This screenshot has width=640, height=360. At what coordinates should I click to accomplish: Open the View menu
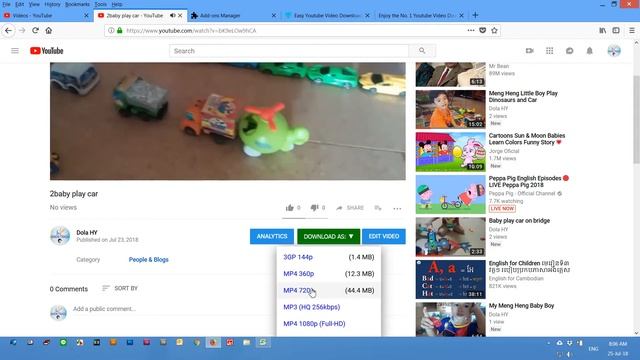pos(34,4)
